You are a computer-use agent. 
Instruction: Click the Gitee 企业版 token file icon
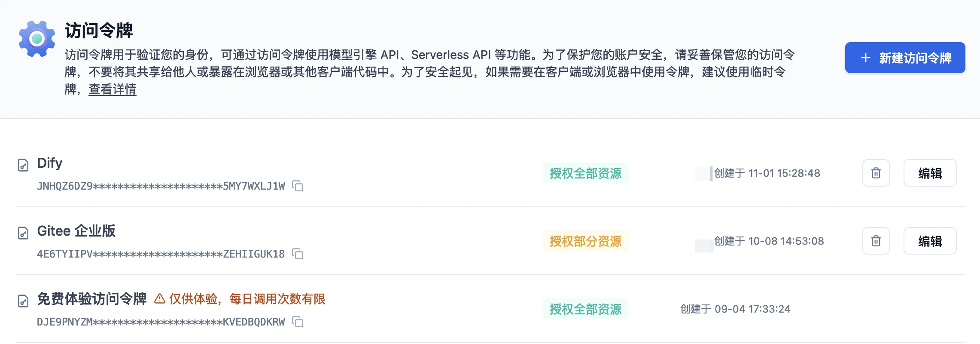point(23,233)
